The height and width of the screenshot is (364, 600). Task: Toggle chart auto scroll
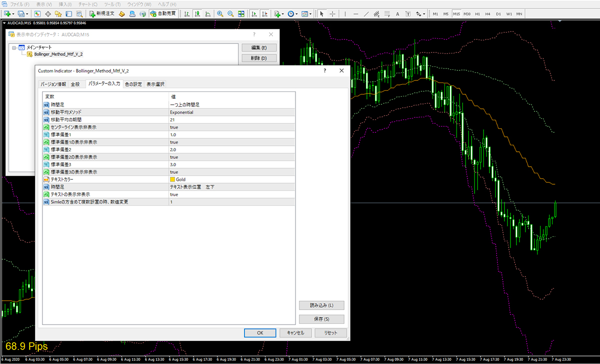click(x=254, y=13)
